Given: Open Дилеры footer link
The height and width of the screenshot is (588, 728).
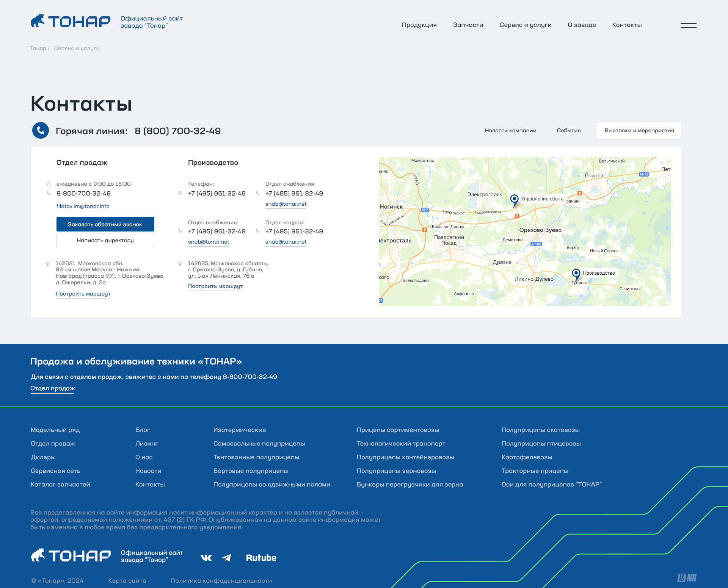Looking at the screenshot, I should point(43,457).
